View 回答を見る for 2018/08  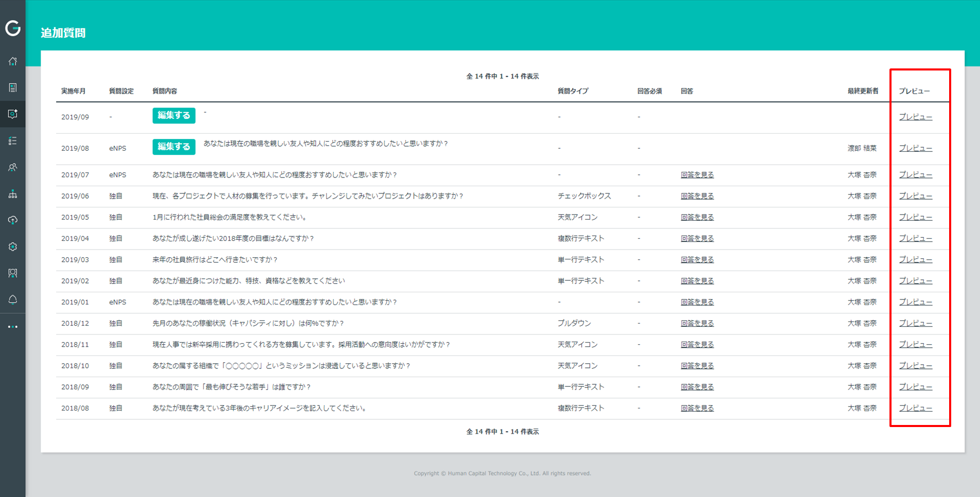pyautogui.click(x=697, y=408)
